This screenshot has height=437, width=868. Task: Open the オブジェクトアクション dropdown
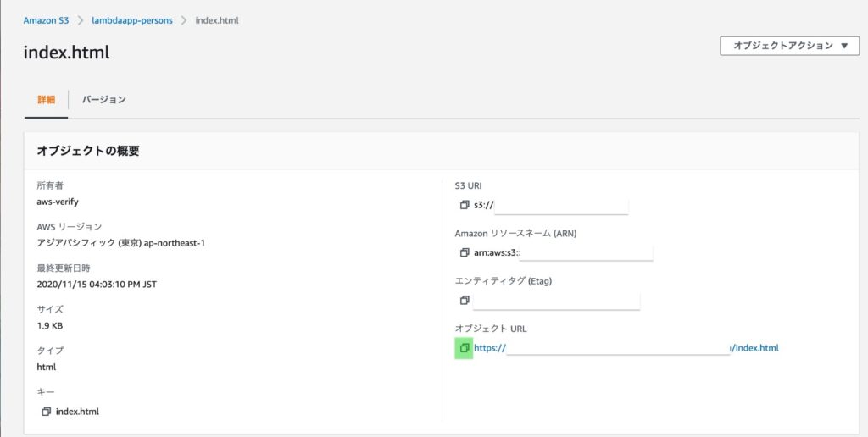[789, 46]
